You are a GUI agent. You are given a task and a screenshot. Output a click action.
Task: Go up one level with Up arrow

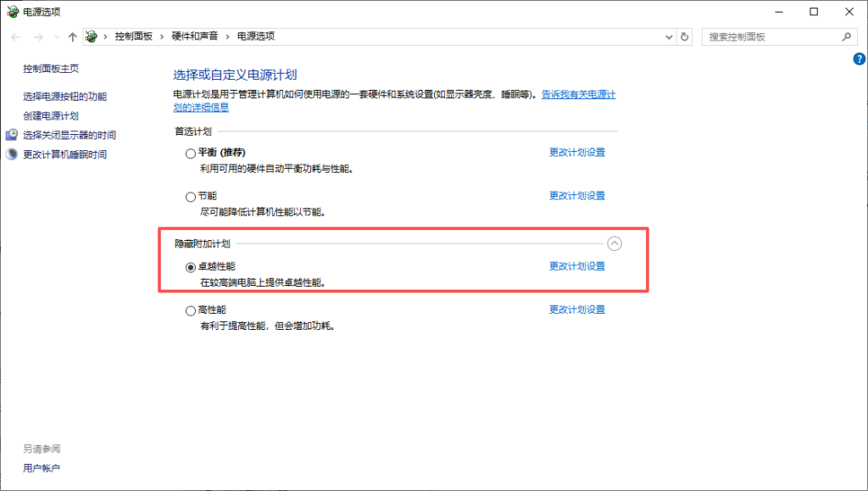coord(72,37)
